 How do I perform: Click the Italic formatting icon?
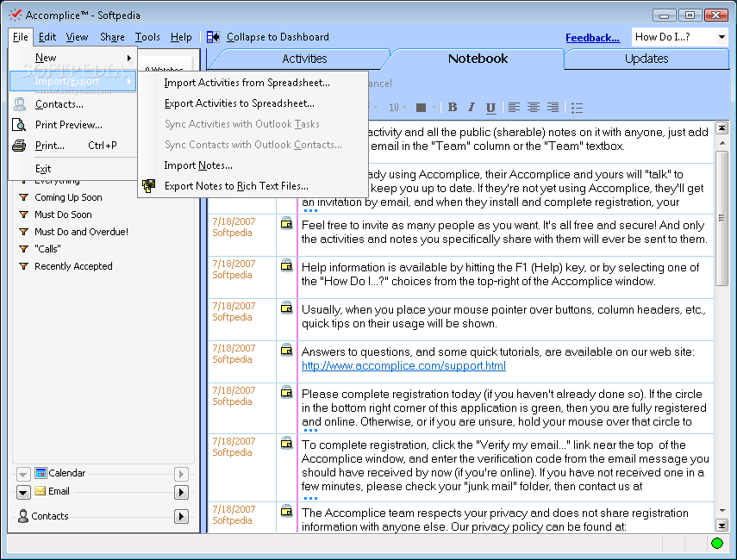[472, 107]
